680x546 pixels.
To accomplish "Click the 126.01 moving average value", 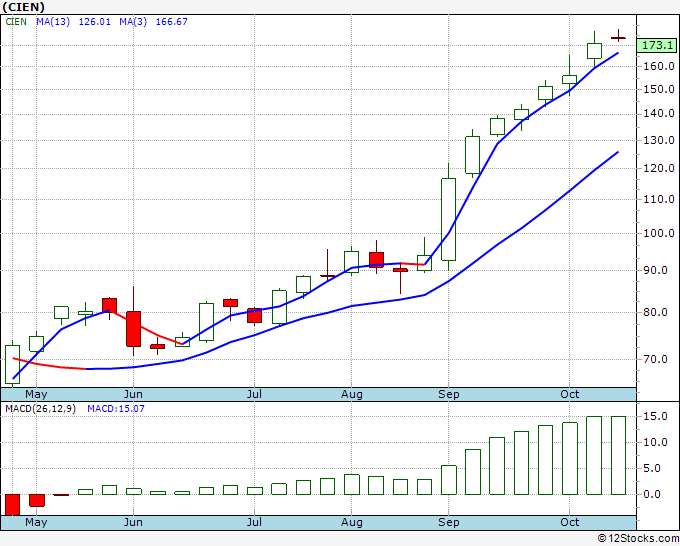I will 95,22.
